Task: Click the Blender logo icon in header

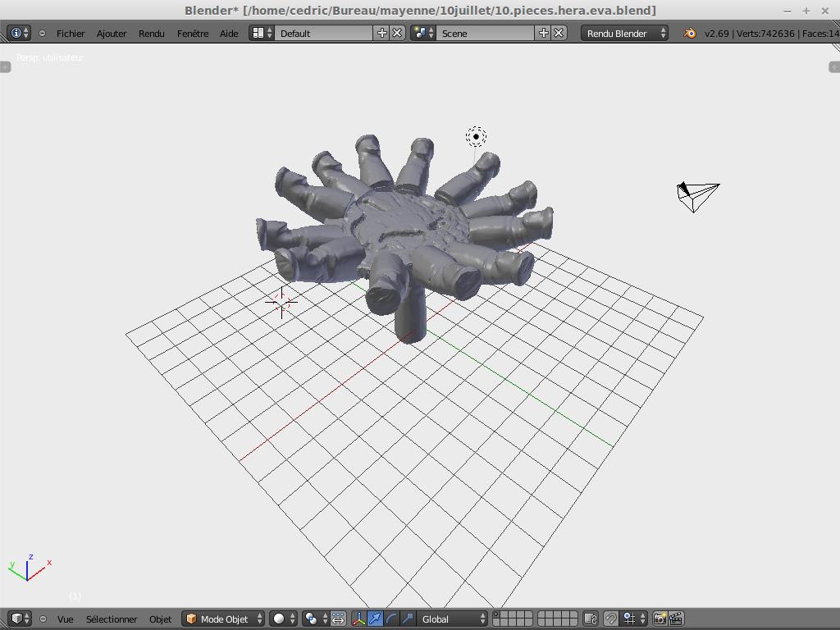Action: point(690,34)
